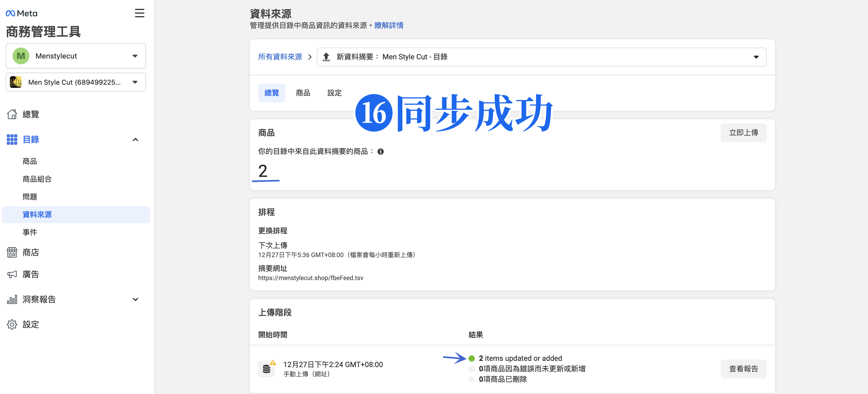The image size is (868, 394).
Task: Click the database upload icon with warning
Action: coord(267,369)
